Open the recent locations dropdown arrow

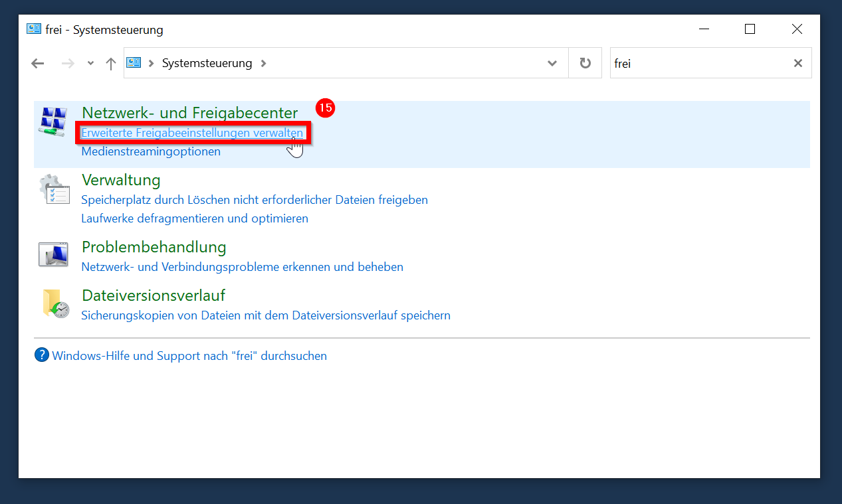[x=90, y=63]
